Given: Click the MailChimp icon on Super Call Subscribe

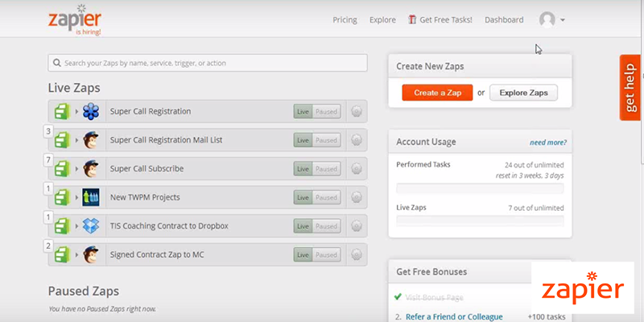Looking at the screenshot, I should [91, 169].
